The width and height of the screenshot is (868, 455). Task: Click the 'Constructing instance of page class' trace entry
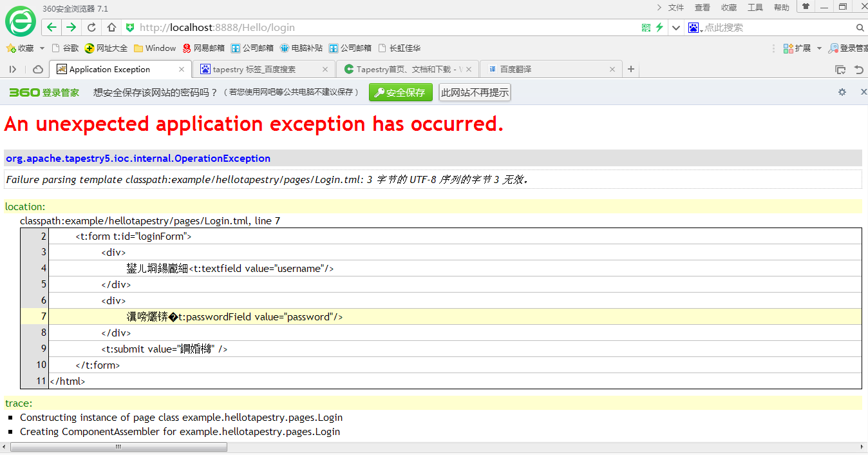(x=181, y=418)
